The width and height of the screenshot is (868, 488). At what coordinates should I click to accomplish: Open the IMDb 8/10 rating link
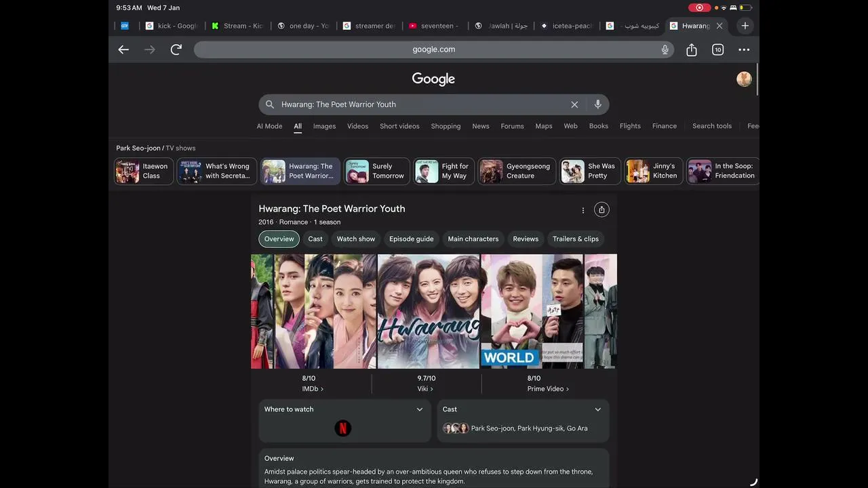click(312, 384)
